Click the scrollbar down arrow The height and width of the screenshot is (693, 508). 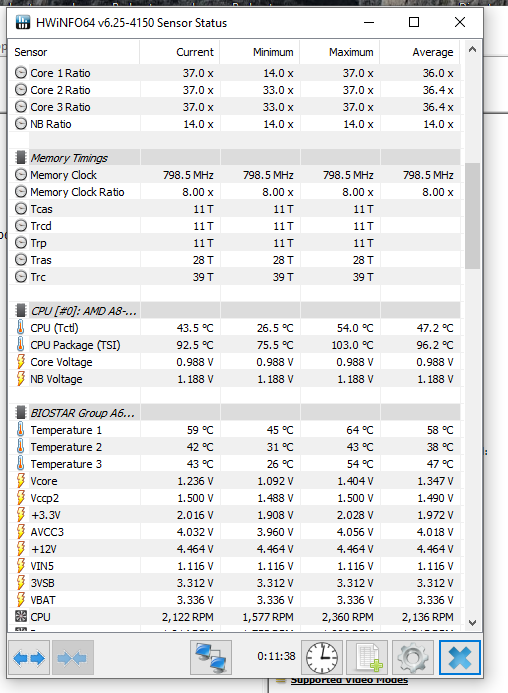[472, 623]
